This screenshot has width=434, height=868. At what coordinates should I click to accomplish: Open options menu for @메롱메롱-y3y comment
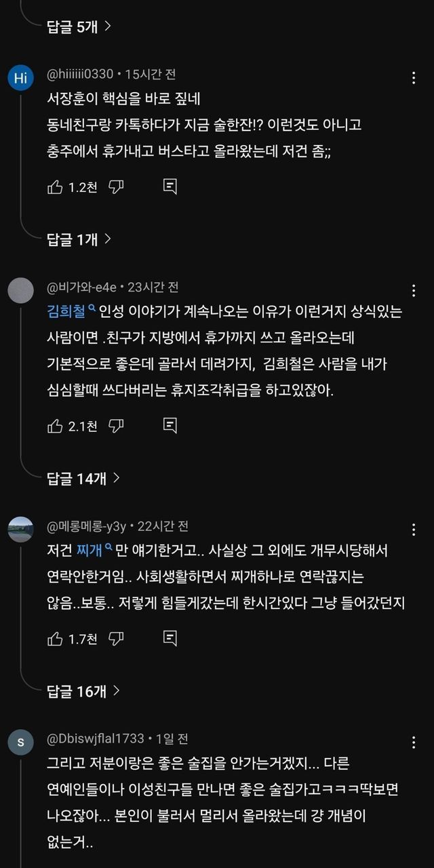pyautogui.click(x=414, y=530)
